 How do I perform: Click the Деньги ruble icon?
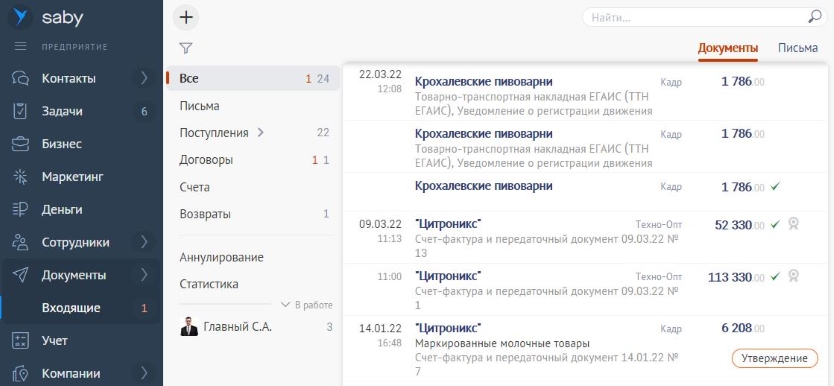(x=20, y=209)
